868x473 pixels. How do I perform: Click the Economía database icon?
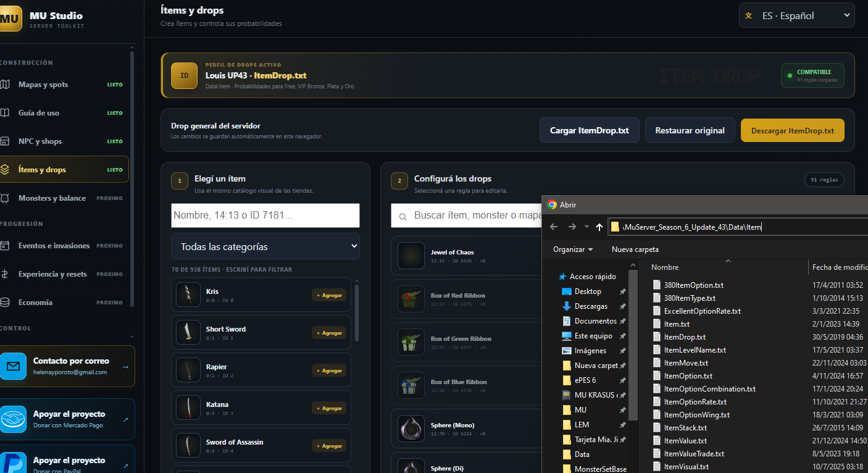click(5, 303)
